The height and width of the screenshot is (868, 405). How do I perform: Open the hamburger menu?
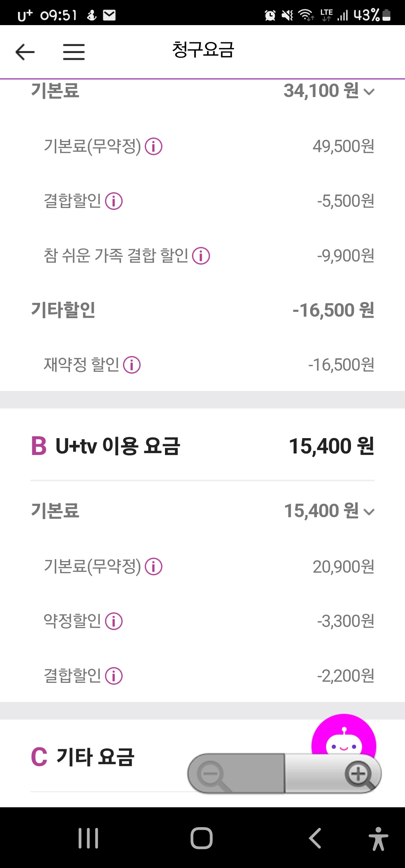coord(73,52)
